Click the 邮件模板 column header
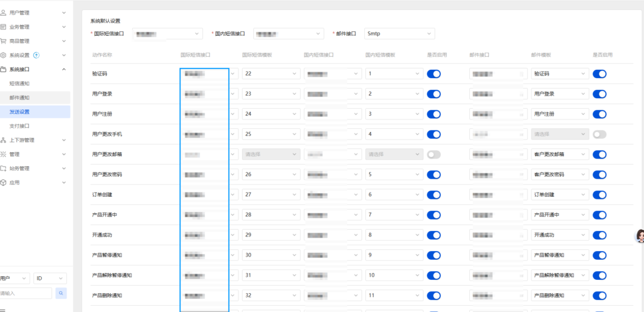The width and height of the screenshot is (644, 312). (x=541, y=55)
